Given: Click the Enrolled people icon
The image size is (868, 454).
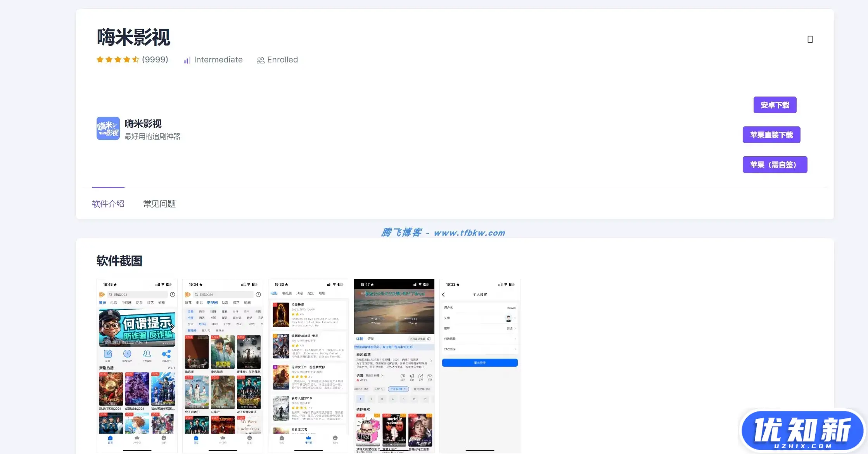Looking at the screenshot, I should click(261, 60).
